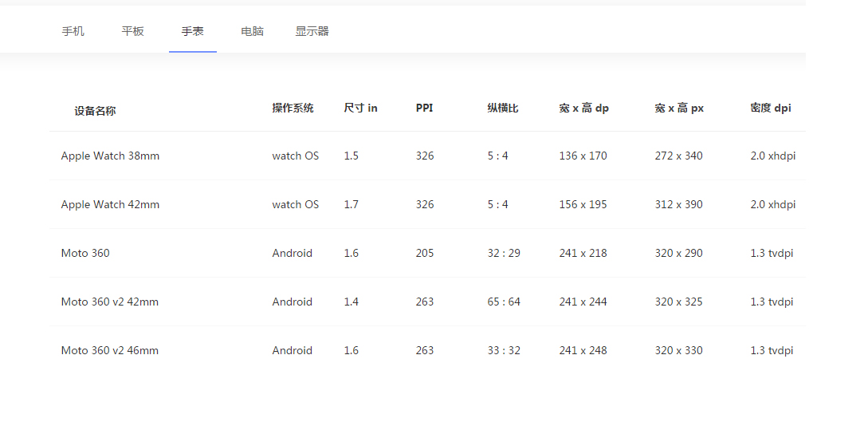The image size is (868, 422).
Task: Select the 手表 tab
Action: (192, 32)
